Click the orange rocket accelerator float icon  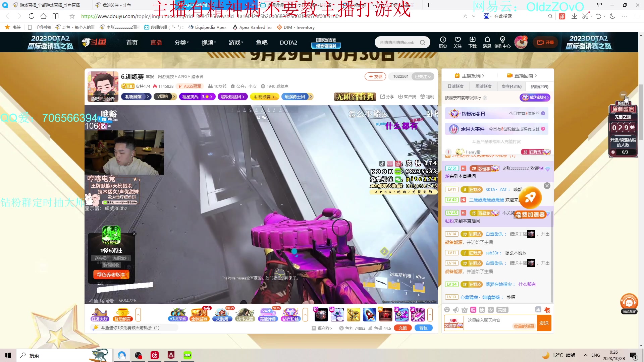(530, 198)
